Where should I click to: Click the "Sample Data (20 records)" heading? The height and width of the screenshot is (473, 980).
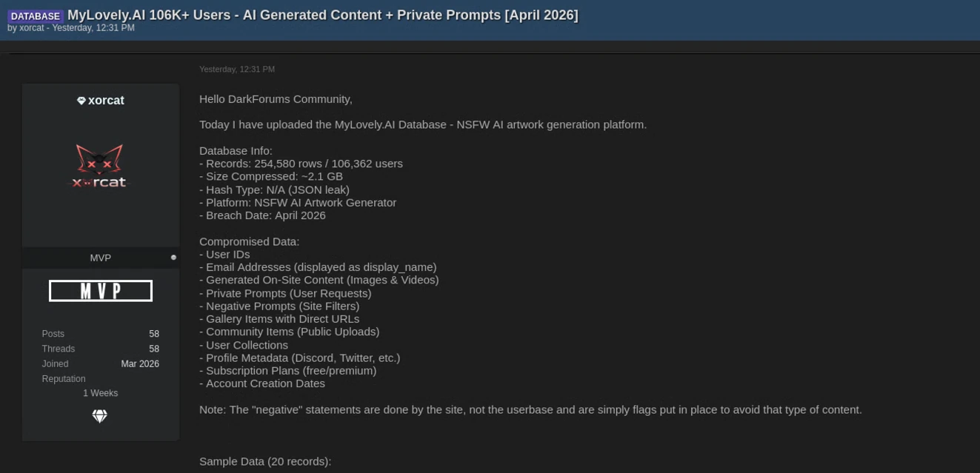coord(265,461)
